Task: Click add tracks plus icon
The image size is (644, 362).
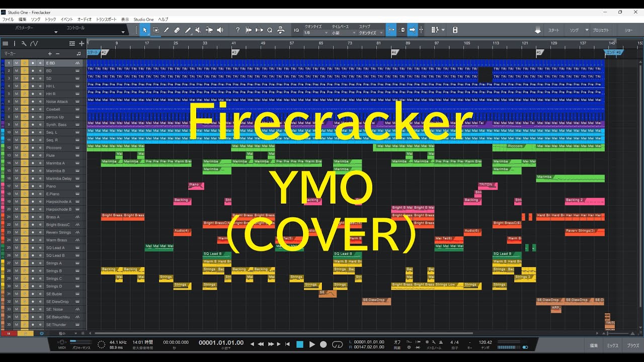Action: (82, 44)
